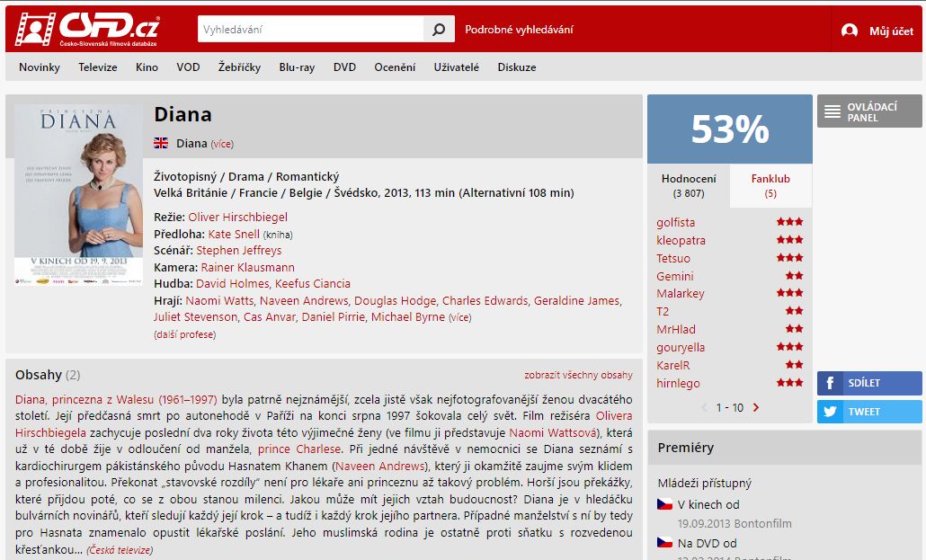Open Podrobné vyhledávání advanced search
The image size is (926, 560).
click(x=519, y=29)
